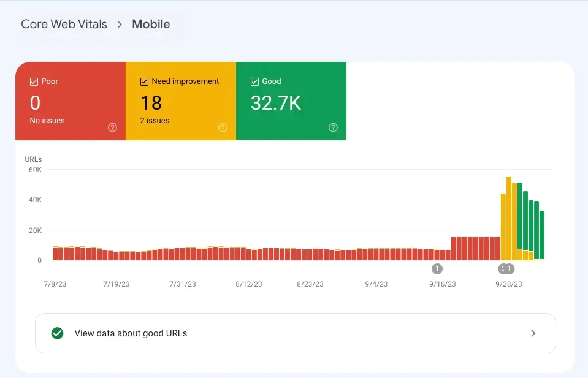Uncheck the Poor checkbox
Screen dimensions: 588x378
point(34,81)
